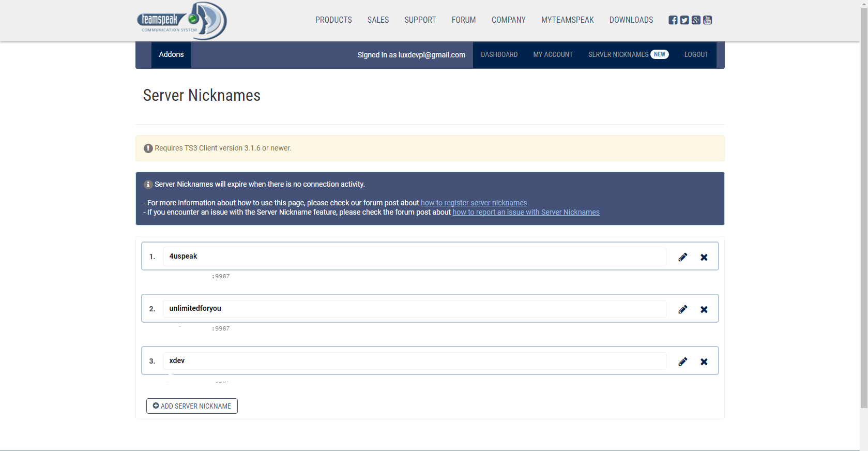868x451 pixels.
Task: Open the YouTube social icon
Action: [x=708, y=20]
